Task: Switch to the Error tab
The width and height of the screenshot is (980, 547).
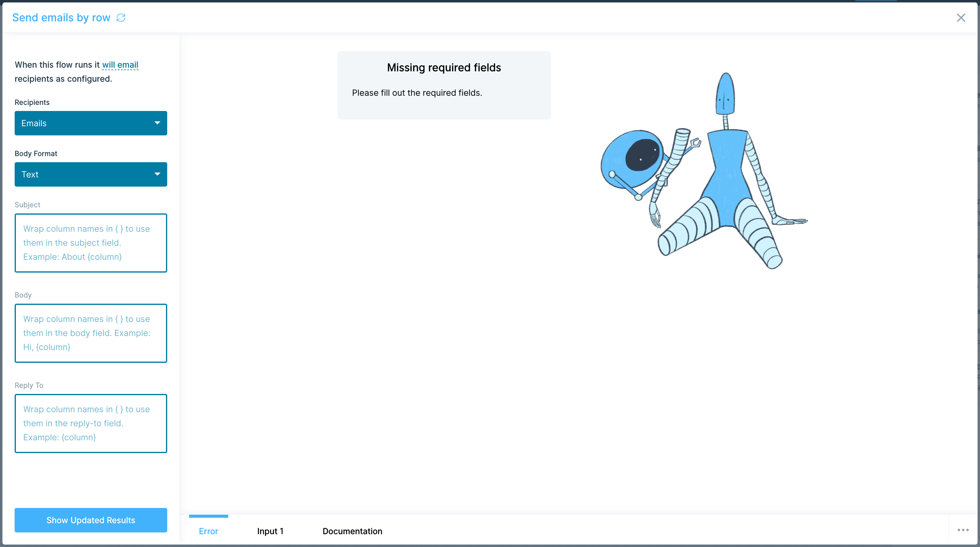Action: (208, 531)
